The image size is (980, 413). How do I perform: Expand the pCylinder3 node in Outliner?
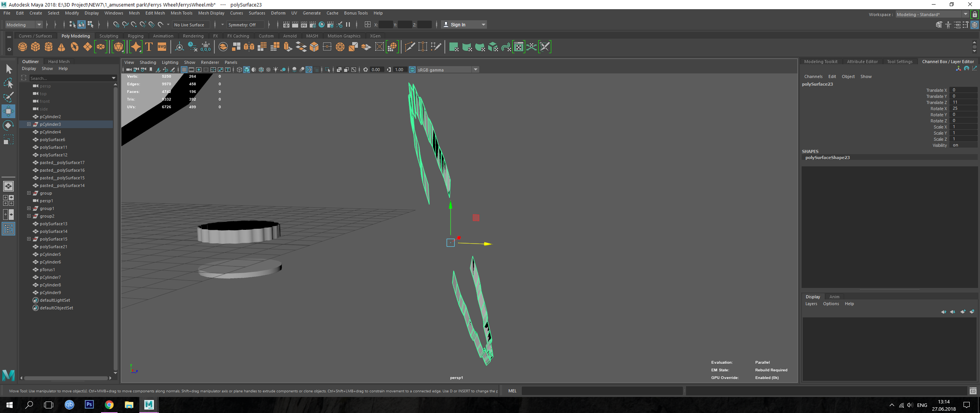tap(29, 124)
